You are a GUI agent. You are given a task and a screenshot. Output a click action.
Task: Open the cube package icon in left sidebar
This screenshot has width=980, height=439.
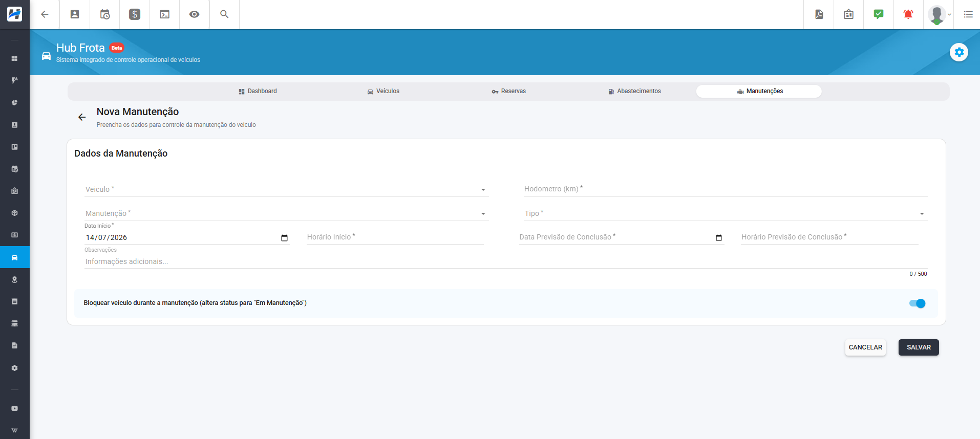click(14, 213)
